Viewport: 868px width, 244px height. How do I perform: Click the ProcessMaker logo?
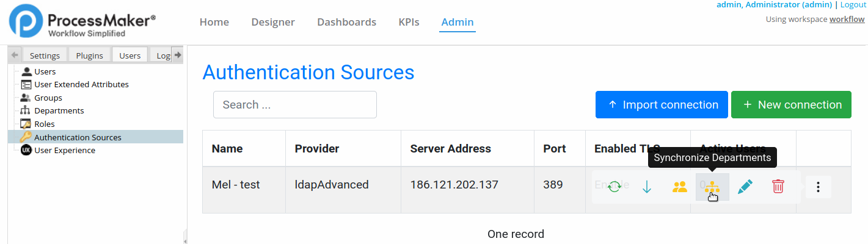click(82, 22)
